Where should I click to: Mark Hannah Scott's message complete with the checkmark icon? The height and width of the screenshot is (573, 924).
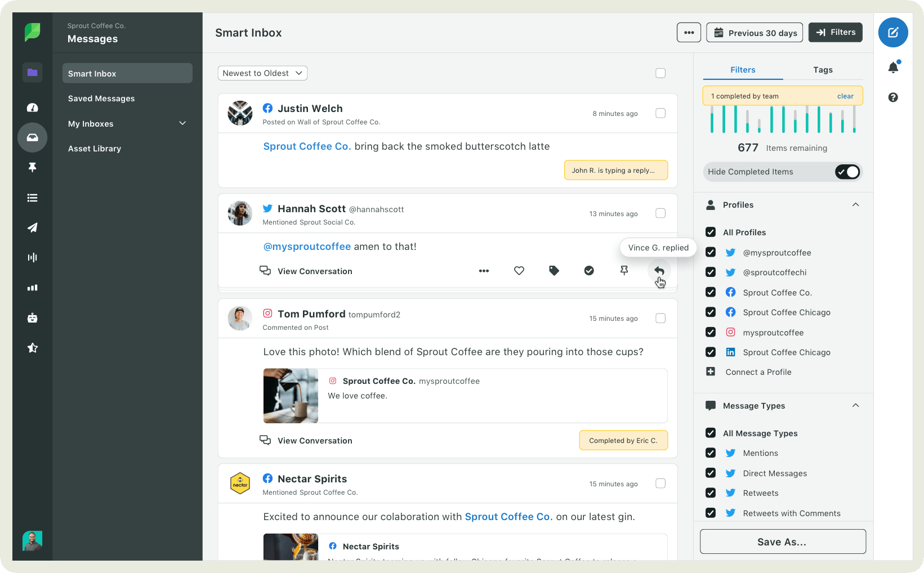(589, 271)
